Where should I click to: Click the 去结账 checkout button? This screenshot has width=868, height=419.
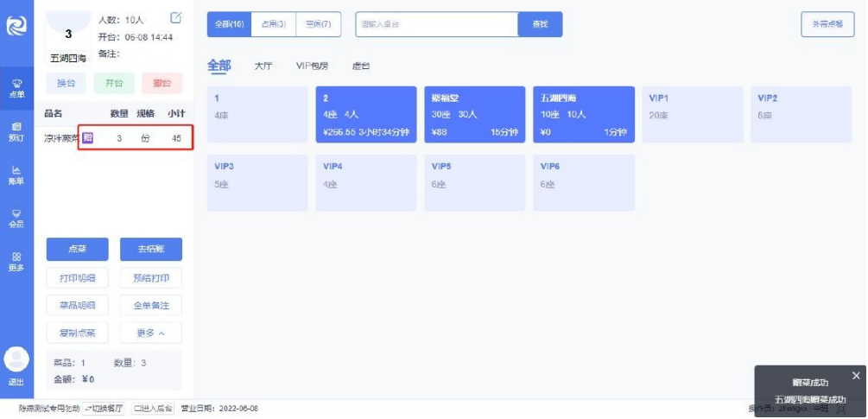click(x=151, y=250)
